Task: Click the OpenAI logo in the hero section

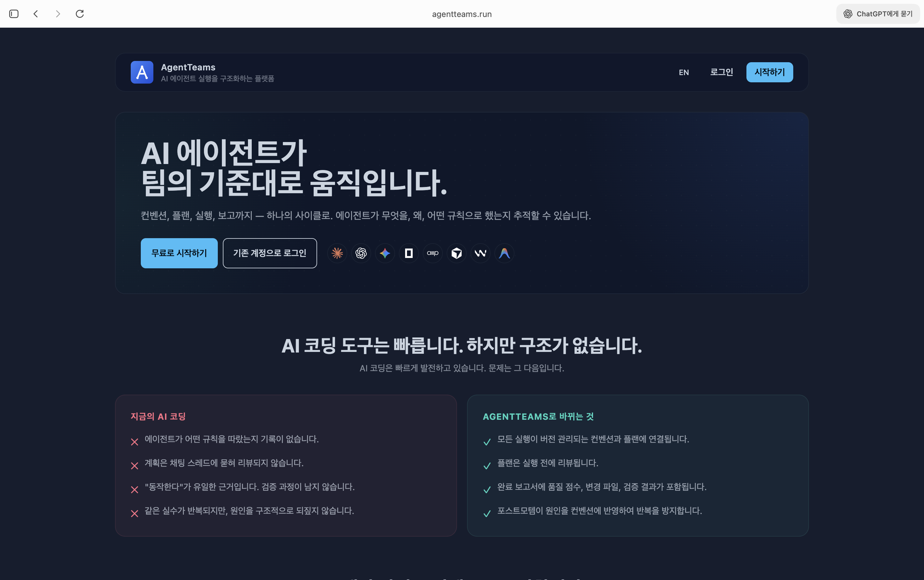Action: (x=361, y=253)
